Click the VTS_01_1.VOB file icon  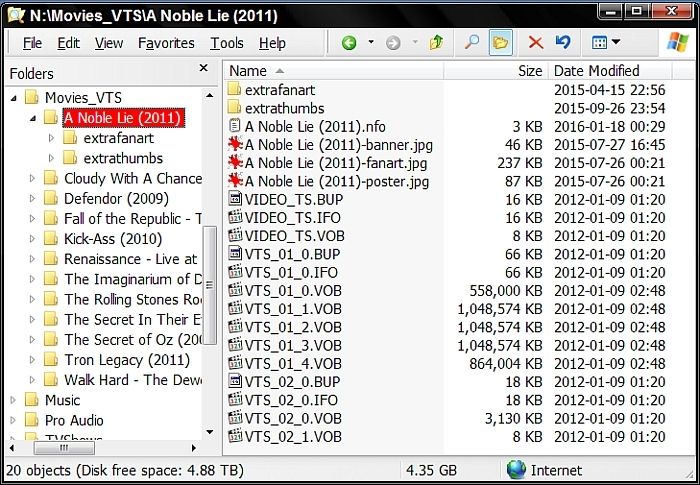tap(235, 308)
